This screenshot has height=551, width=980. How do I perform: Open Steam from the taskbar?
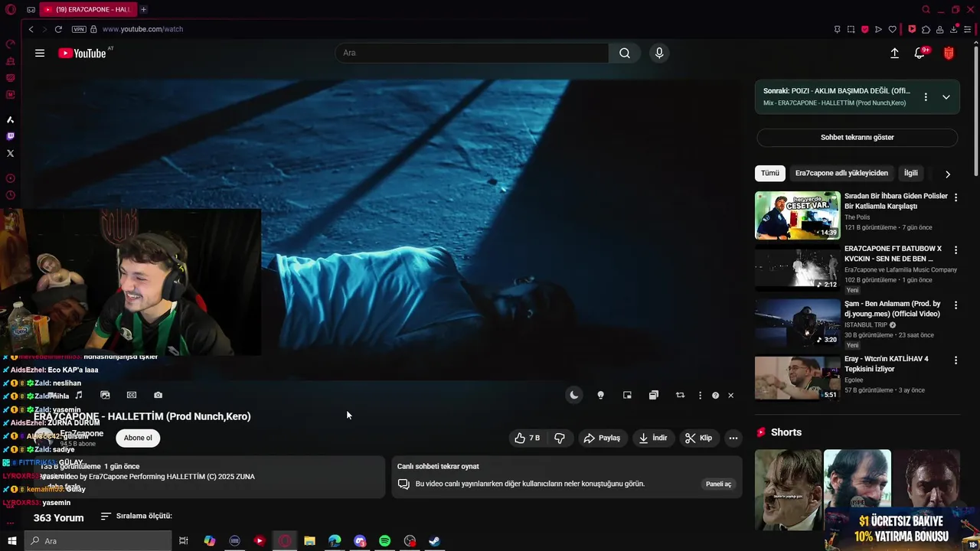(x=434, y=541)
